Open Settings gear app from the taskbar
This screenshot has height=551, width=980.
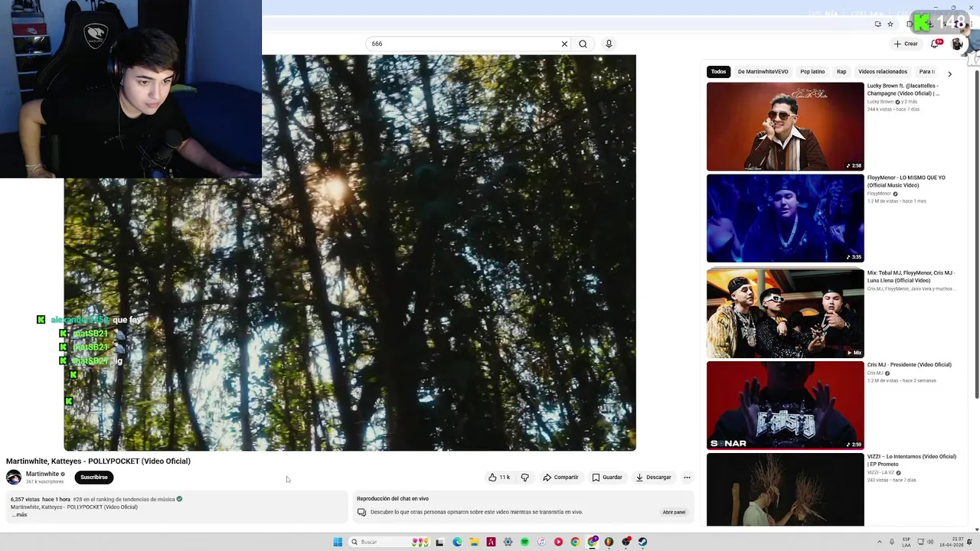(x=508, y=542)
